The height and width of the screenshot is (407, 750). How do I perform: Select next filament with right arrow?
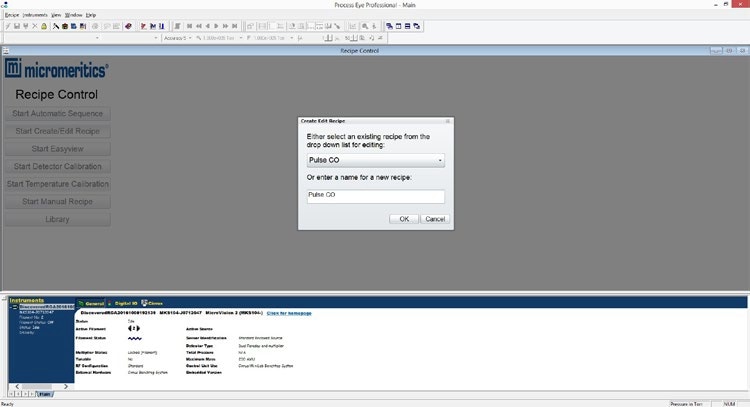coord(138,328)
